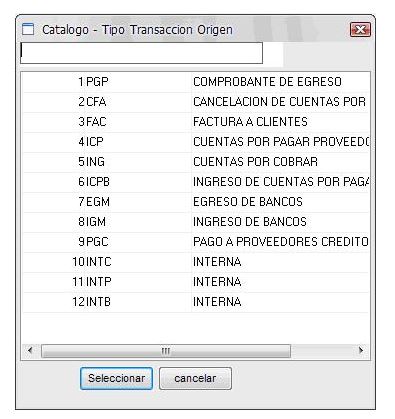Select row 10 INTC Interna

[x=196, y=262]
